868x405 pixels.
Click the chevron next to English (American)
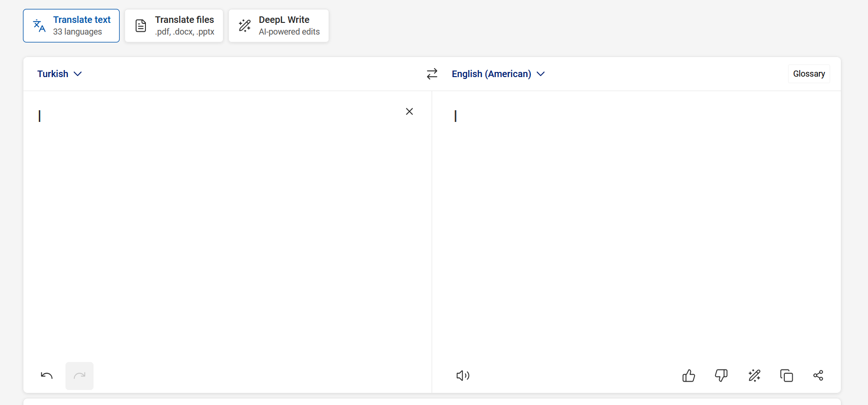541,74
